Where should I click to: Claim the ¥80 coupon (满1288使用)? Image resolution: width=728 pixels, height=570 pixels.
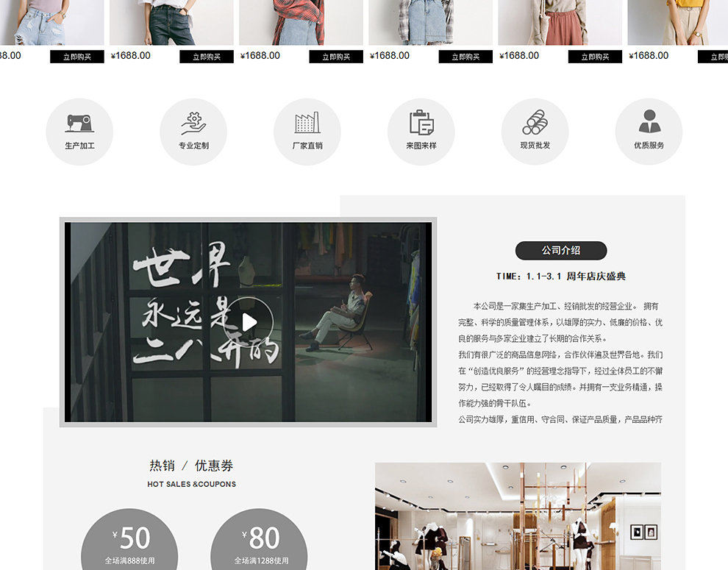[259, 539]
